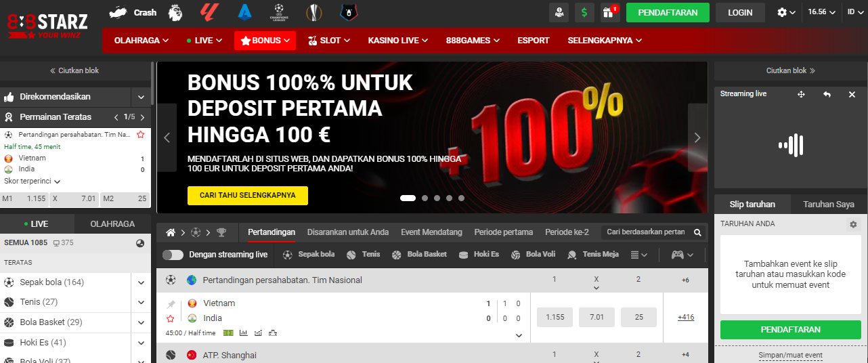Expand the Sepak bola (164) category
Viewport: 868px width, 363px height.
142,282
